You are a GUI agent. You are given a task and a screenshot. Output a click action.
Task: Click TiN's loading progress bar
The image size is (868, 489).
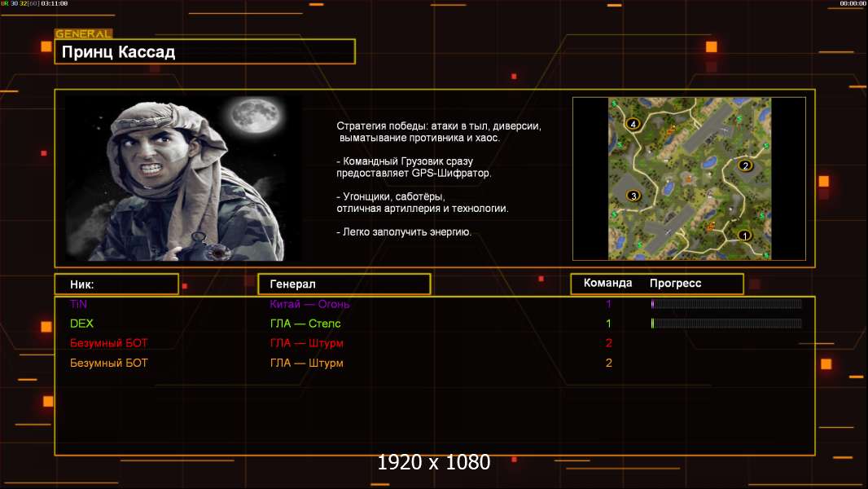click(726, 303)
